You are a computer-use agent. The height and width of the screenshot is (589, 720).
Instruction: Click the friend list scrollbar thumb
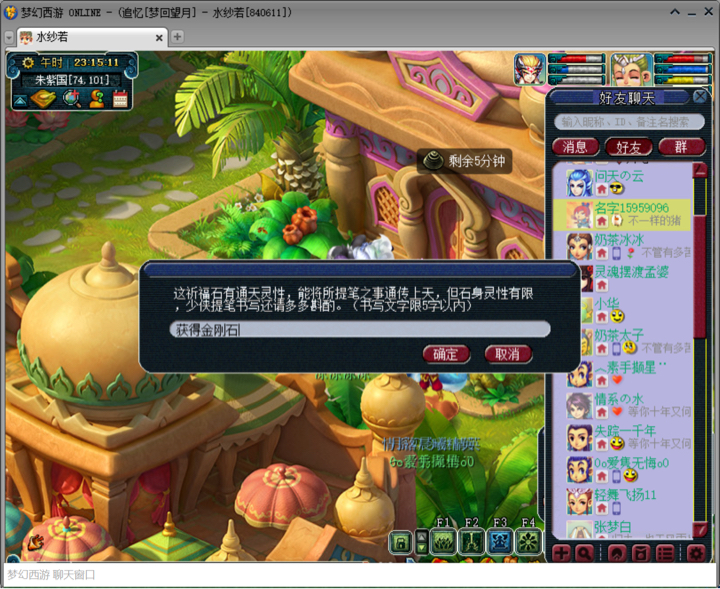700,275
